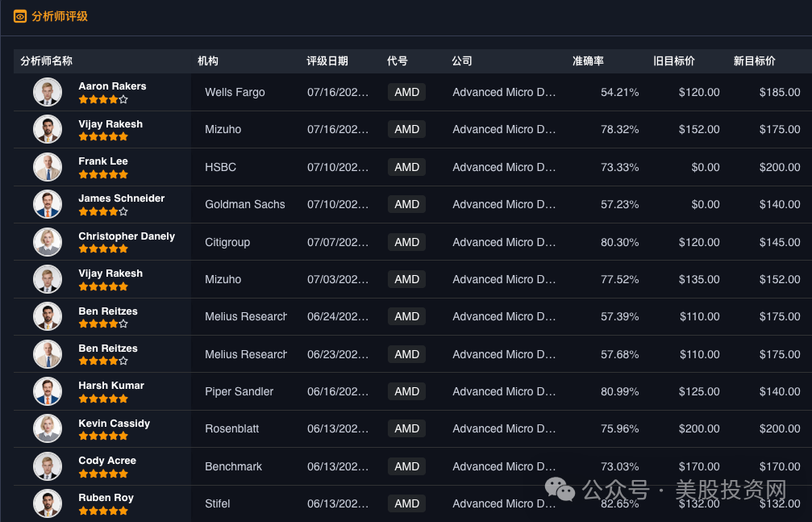812x522 pixels.
Task: Click AMD ticker in Benchmark row
Action: point(406,466)
